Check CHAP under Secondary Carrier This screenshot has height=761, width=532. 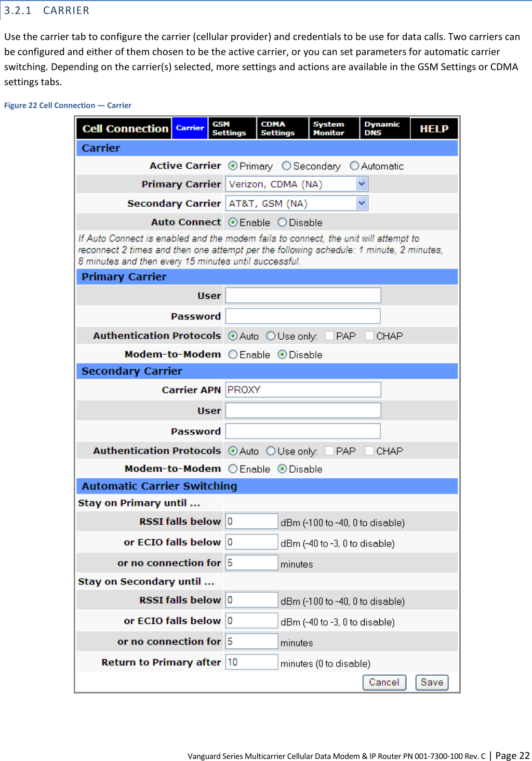[369, 451]
